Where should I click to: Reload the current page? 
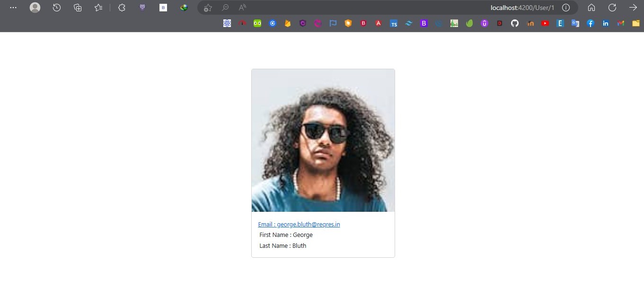point(612,7)
